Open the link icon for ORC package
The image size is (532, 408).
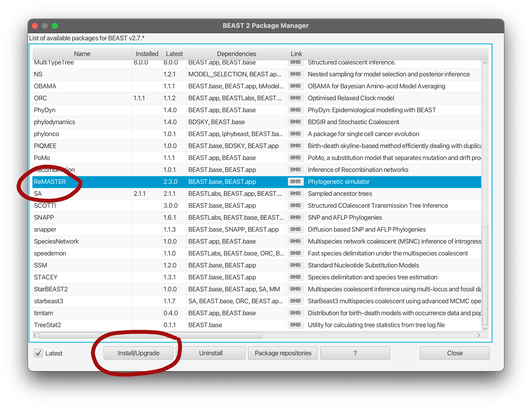tap(295, 98)
